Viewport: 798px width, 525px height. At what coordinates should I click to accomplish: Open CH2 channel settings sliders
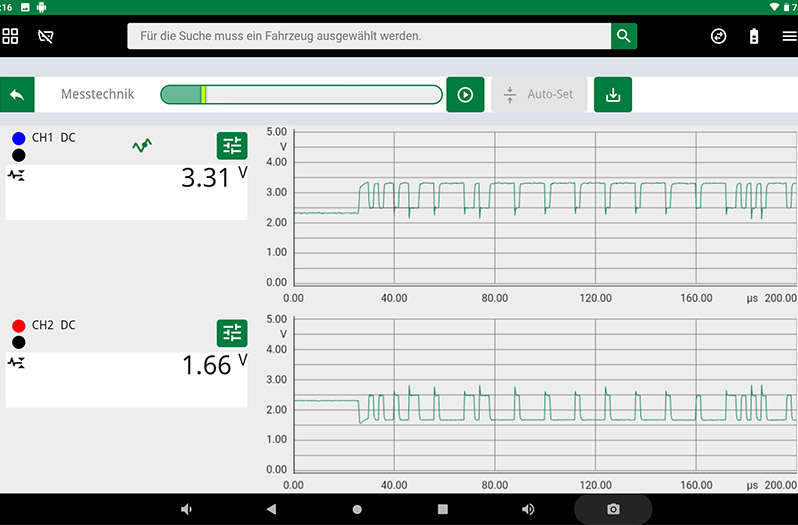232,333
